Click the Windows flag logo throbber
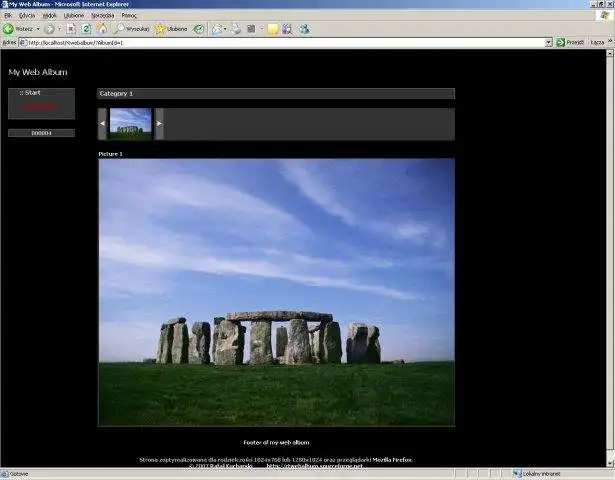Viewport: 615px width, 480px height. point(604,16)
